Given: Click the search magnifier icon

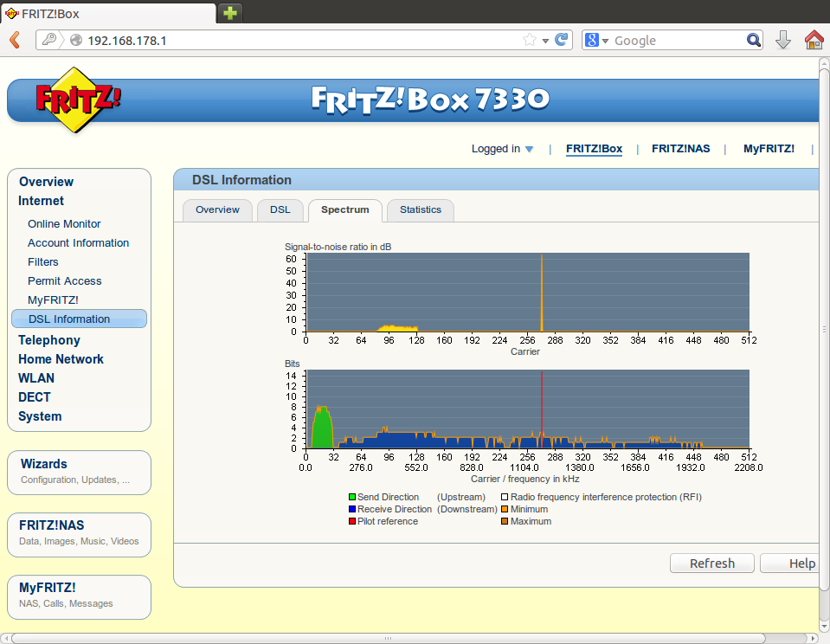Looking at the screenshot, I should pos(754,40).
